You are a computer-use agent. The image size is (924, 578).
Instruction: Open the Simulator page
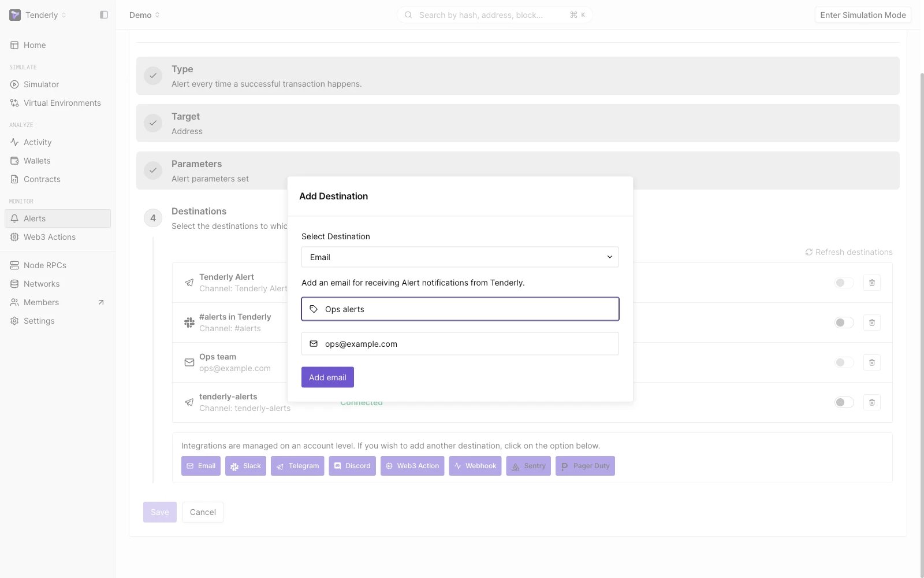58,84
